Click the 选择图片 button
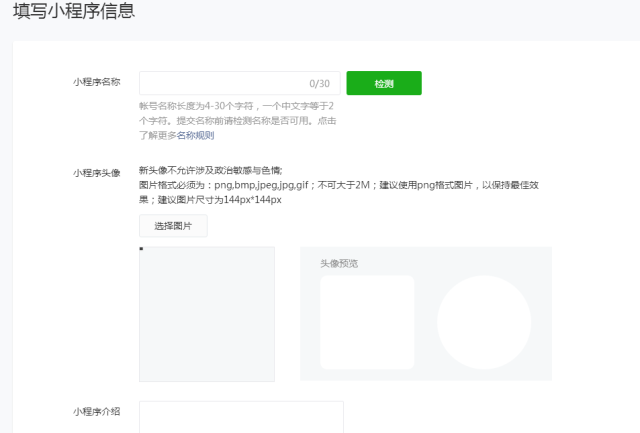The height and width of the screenshot is (433, 640). (x=173, y=226)
